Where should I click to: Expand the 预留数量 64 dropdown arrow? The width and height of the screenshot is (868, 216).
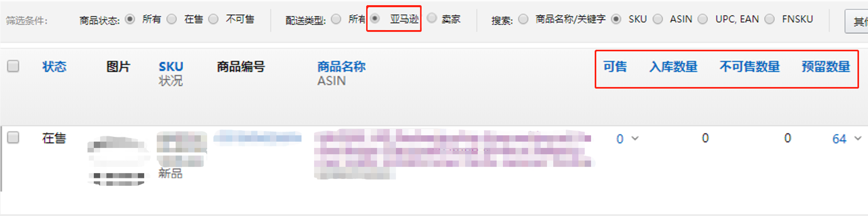tap(858, 138)
